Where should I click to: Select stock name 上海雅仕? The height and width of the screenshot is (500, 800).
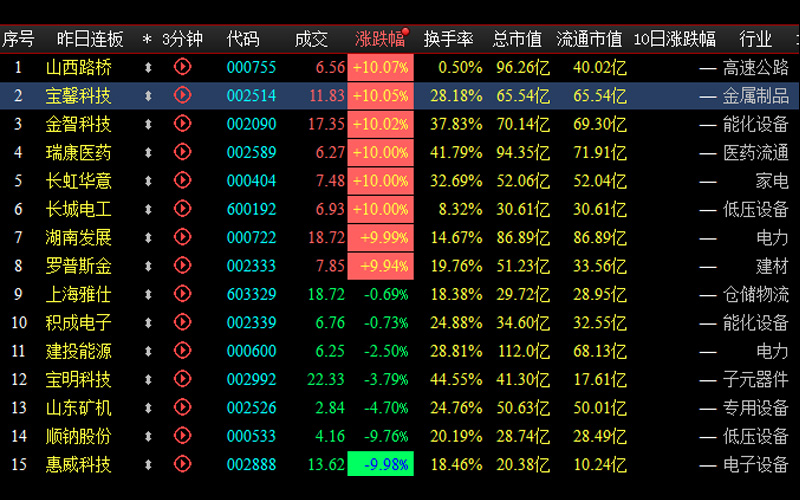coord(79,294)
